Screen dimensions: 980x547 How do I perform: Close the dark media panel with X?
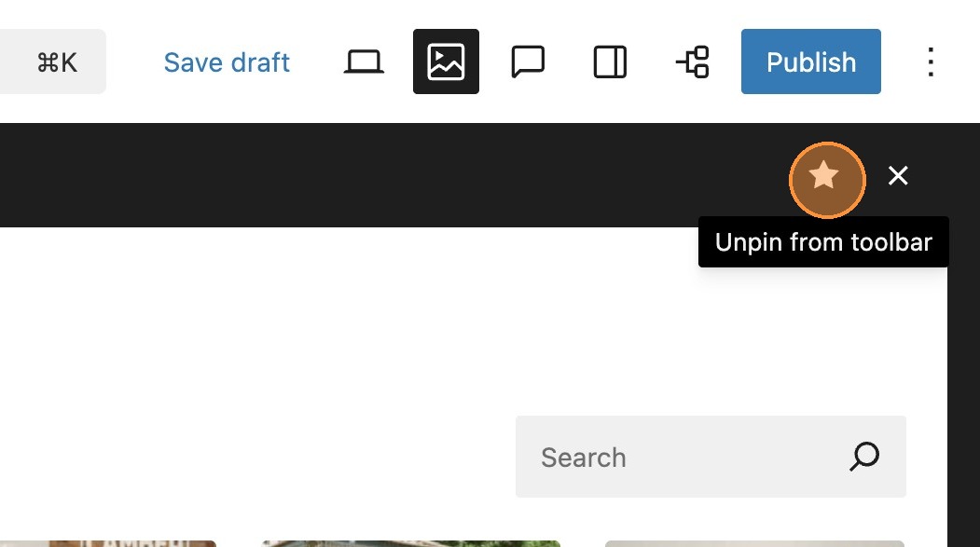point(898,176)
